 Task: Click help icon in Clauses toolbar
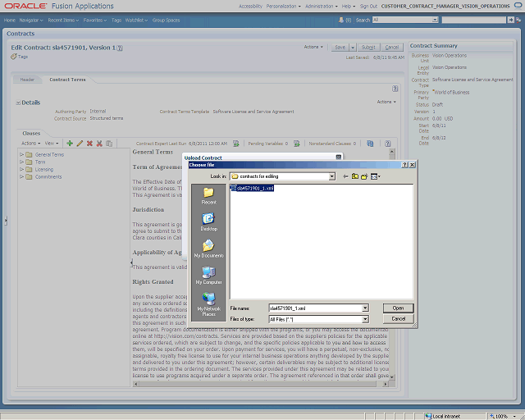coord(387,144)
